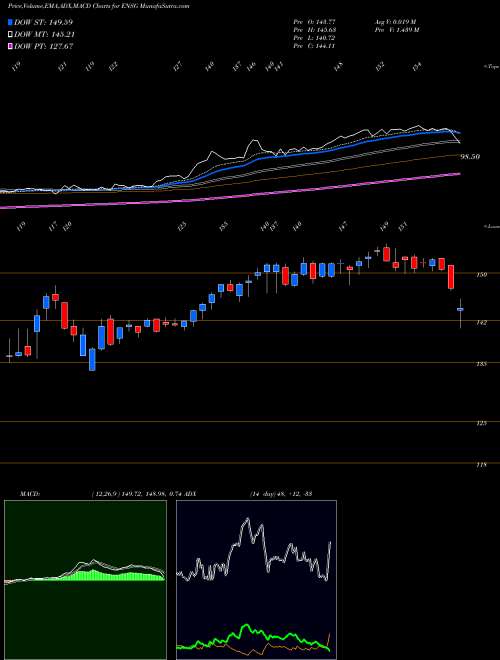This screenshot has width=500, height=660.
Task: Click the 98.50 EMA price label
Action: (x=471, y=157)
